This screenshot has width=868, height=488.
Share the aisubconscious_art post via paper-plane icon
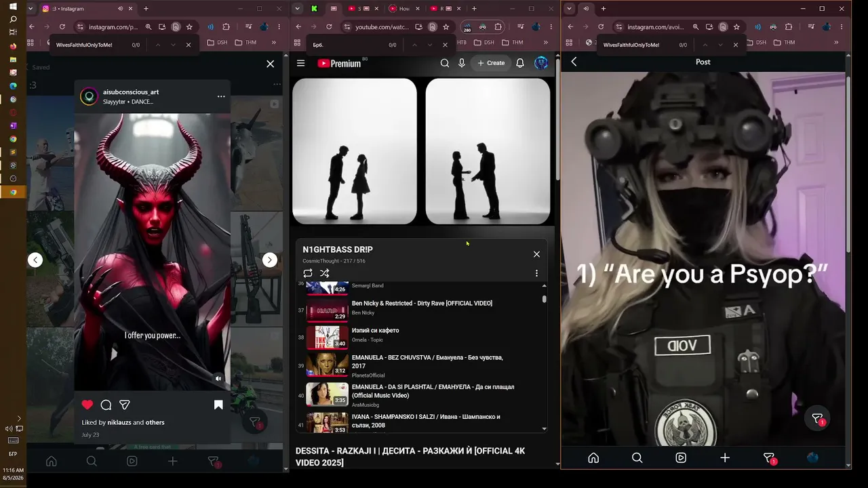tap(125, 405)
